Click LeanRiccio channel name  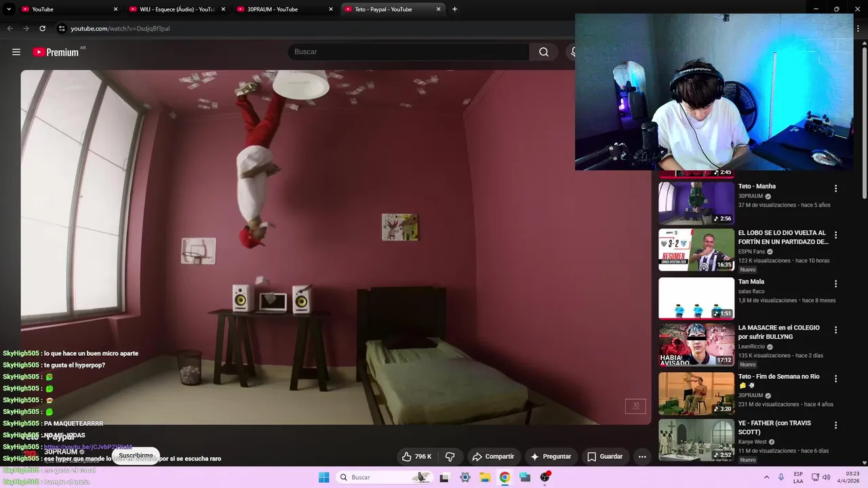pyautogui.click(x=751, y=346)
